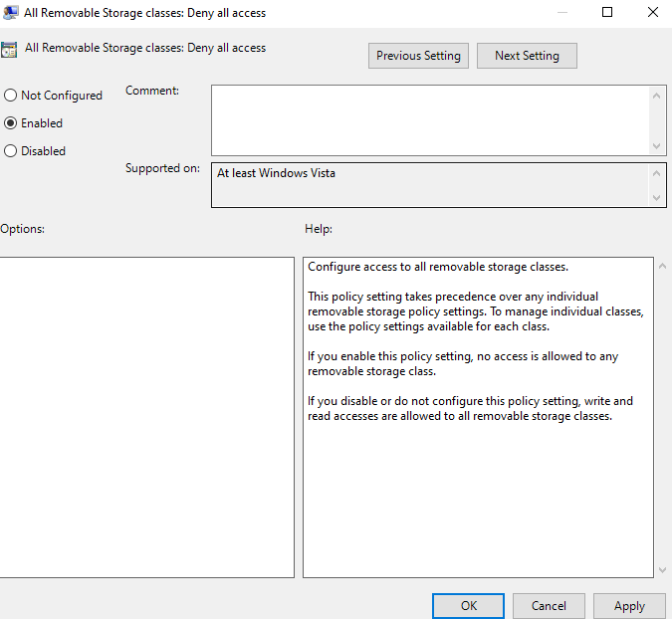Go to Next Setting
Image resolution: width=672 pixels, height=619 pixels.
click(527, 56)
